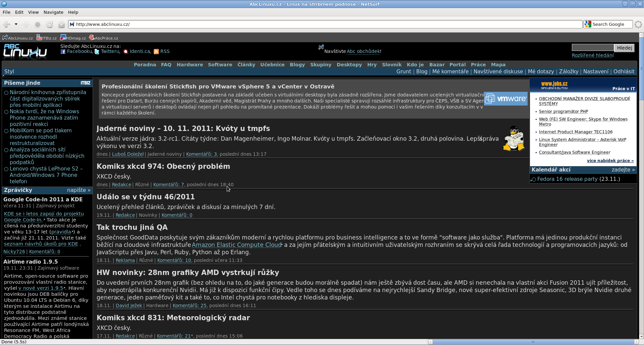Screen dimensions: 644x345
Task: Open the Help menu
Action: (x=73, y=12)
